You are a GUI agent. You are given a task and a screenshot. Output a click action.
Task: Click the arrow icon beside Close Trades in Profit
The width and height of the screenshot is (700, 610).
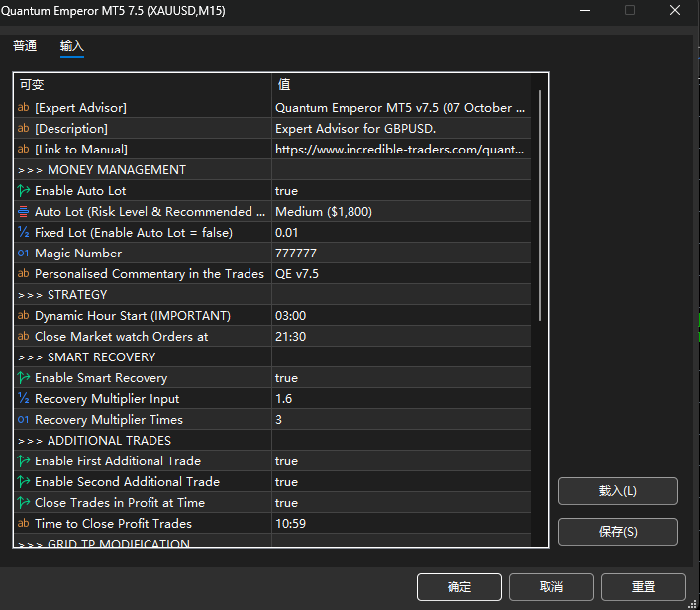[x=23, y=502]
